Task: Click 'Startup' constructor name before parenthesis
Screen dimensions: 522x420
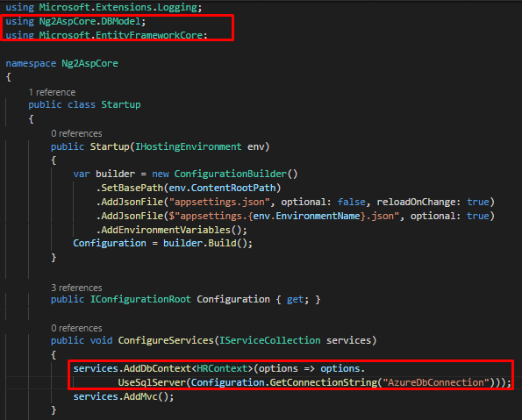Action: click(x=110, y=146)
